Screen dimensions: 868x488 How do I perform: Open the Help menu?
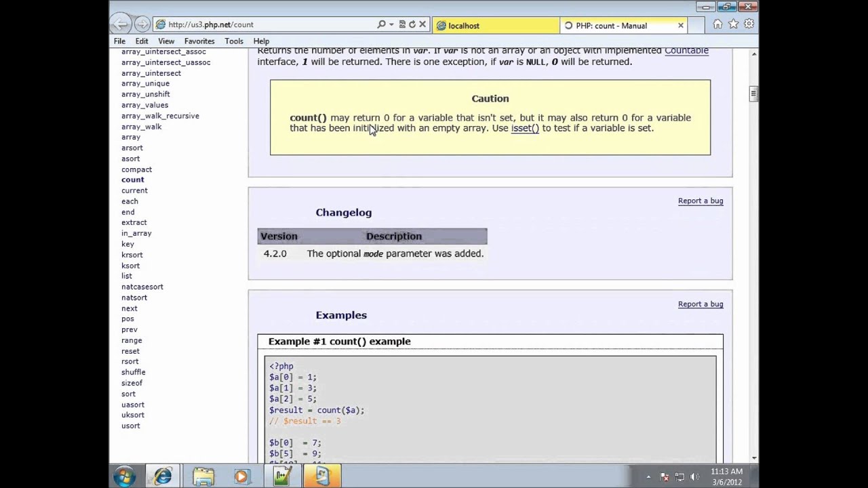[x=261, y=41]
